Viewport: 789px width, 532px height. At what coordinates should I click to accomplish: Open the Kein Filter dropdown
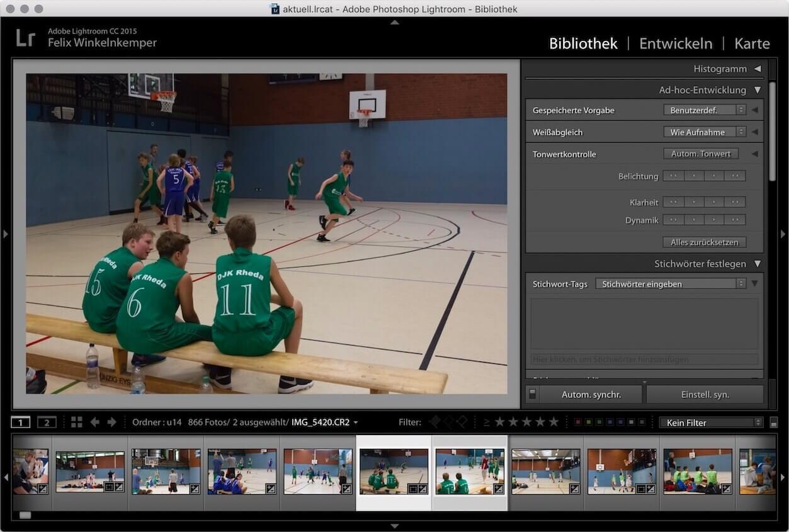[710, 423]
